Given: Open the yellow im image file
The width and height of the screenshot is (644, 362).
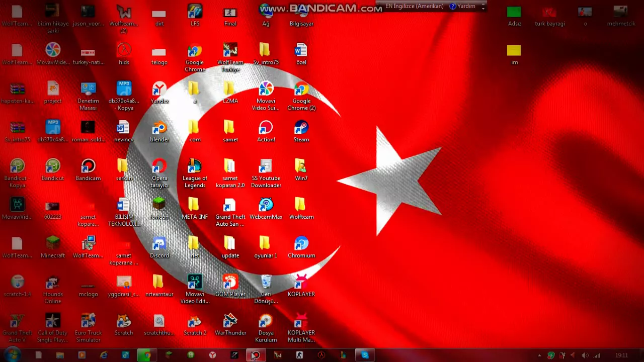Looking at the screenshot, I should coord(514,54).
